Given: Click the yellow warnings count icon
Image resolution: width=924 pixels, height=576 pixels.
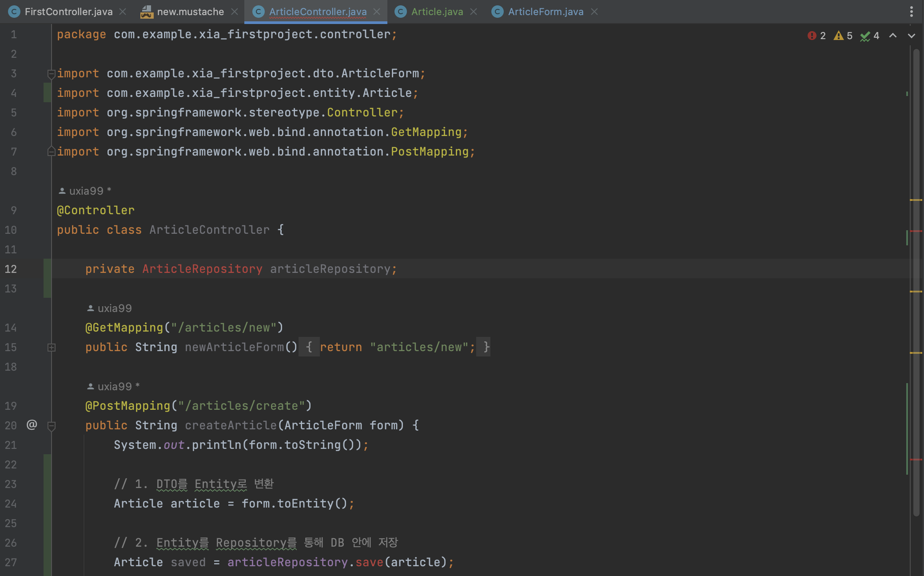Looking at the screenshot, I should tap(843, 36).
